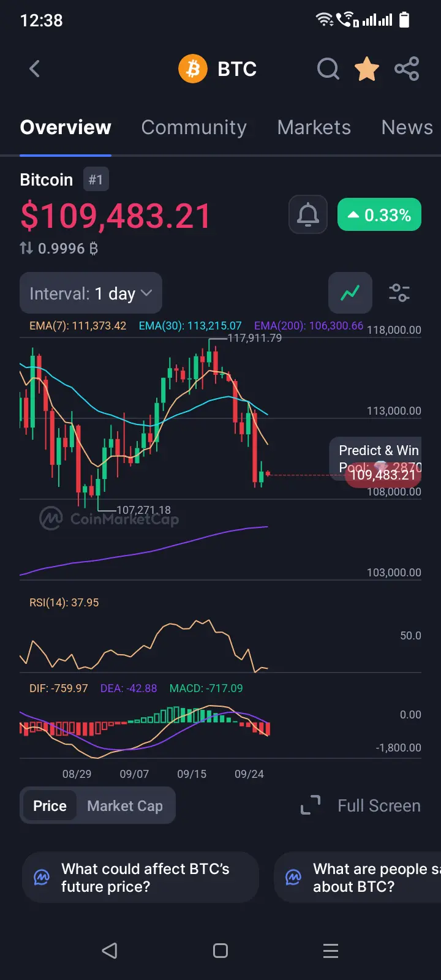Viewport: 441px width, 980px height.
Task: Switch chart type with green line icon
Action: point(350,293)
